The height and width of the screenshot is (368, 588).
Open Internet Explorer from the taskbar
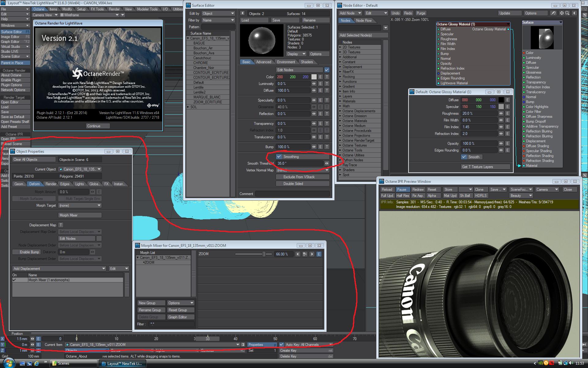pyautogui.click(x=36, y=363)
